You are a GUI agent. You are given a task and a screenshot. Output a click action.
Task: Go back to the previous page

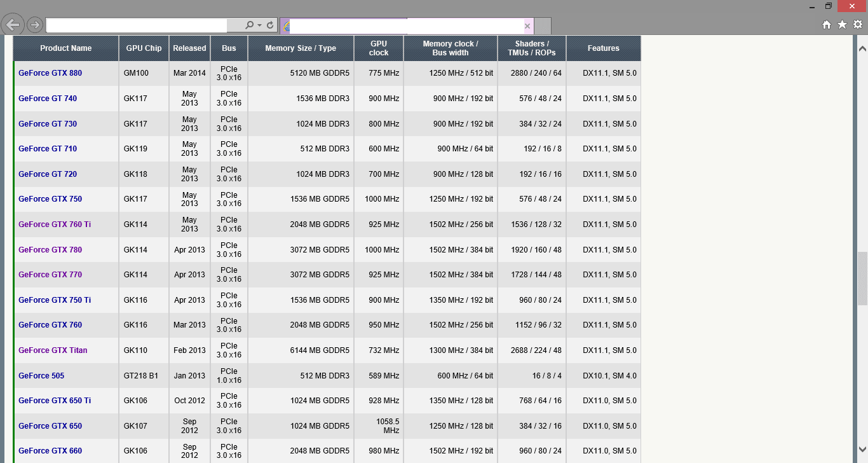point(13,25)
